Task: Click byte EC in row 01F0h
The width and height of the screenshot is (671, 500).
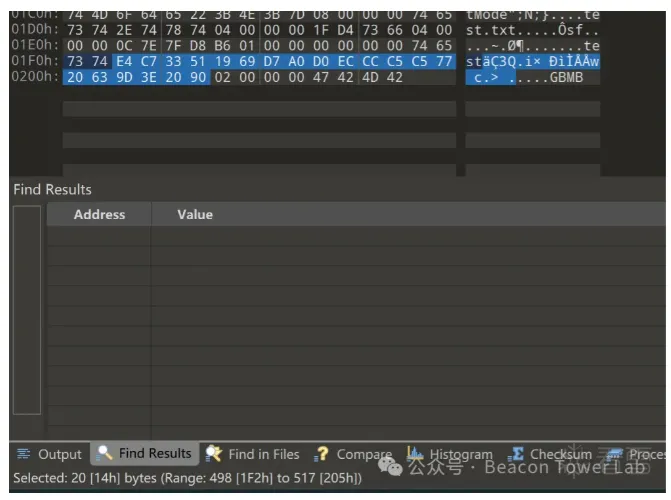Action: pos(345,62)
